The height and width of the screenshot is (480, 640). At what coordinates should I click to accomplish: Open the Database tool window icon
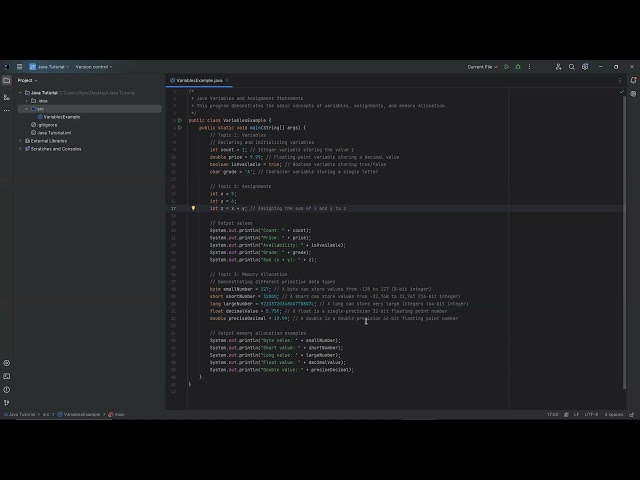click(x=633, y=94)
